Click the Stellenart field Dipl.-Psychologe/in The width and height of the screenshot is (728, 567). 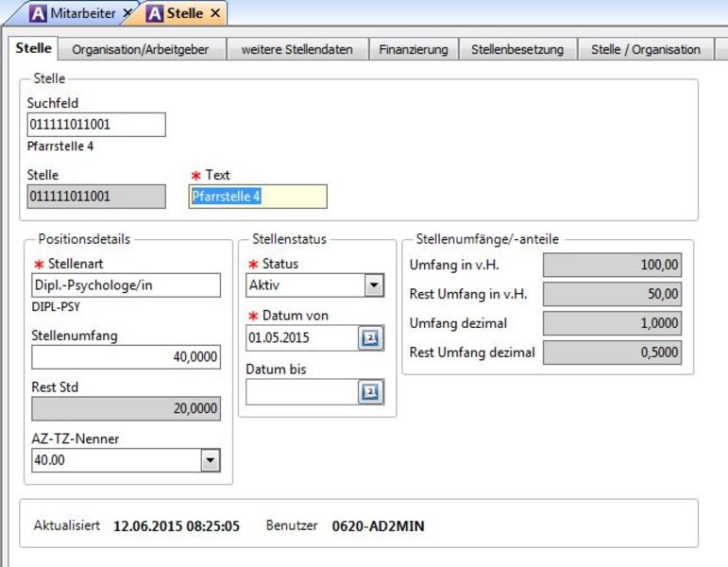(x=126, y=285)
